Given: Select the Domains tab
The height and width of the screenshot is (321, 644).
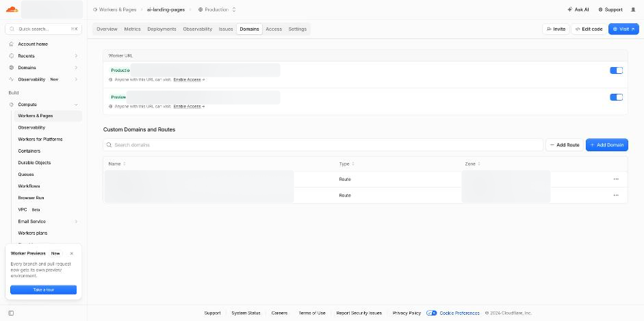Looking at the screenshot, I should point(249,29).
